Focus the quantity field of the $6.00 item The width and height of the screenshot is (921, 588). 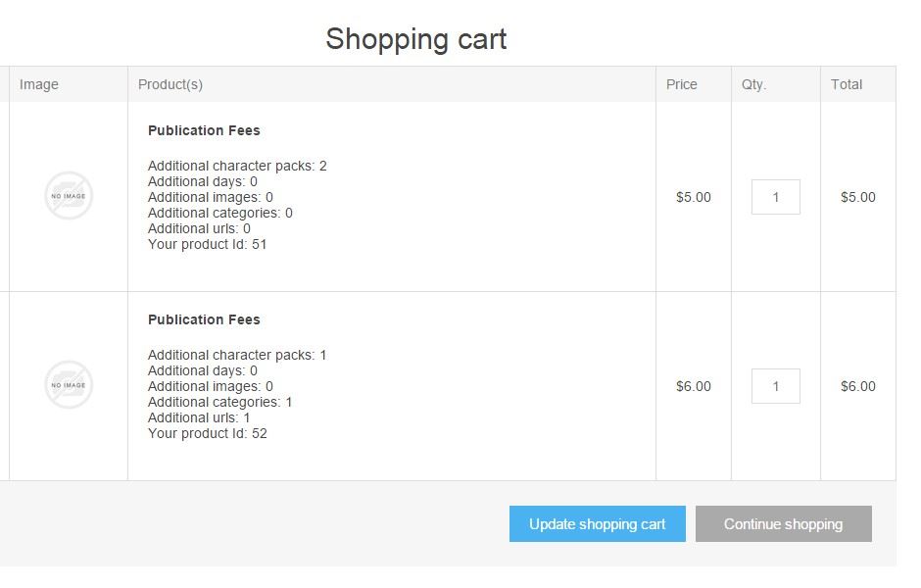tap(775, 386)
